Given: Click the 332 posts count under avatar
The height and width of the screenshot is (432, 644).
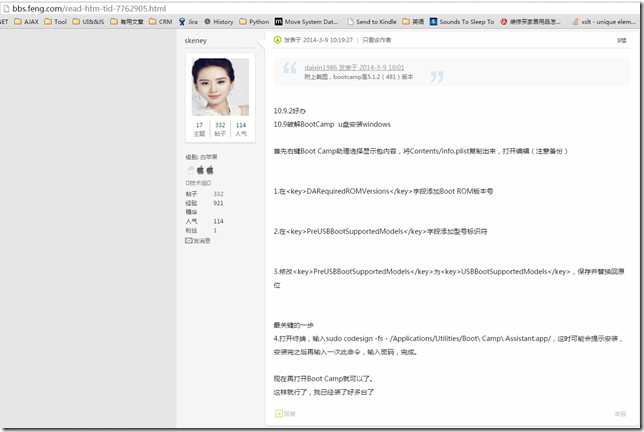Looking at the screenshot, I should tap(220, 125).
